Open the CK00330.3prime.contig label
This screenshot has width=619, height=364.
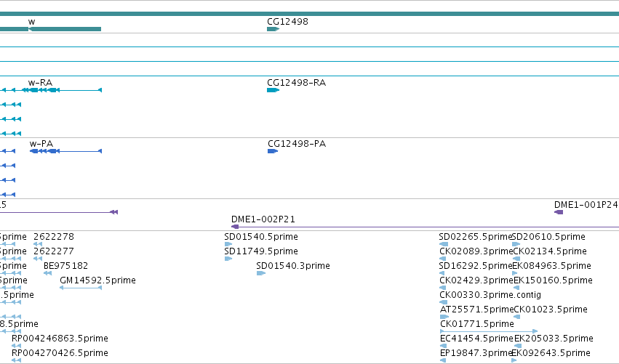pos(490,295)
